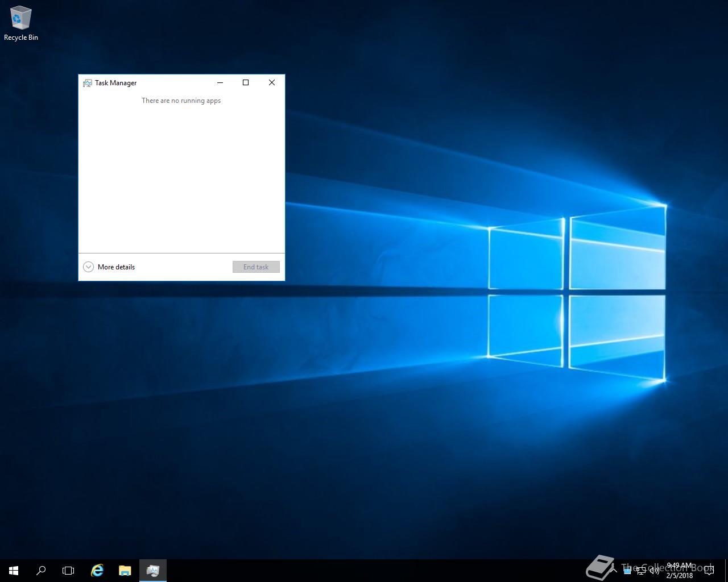Viewport: 728px width, 582px height.
Task: Open the network status tray icon
Action: tap(641, 571)
